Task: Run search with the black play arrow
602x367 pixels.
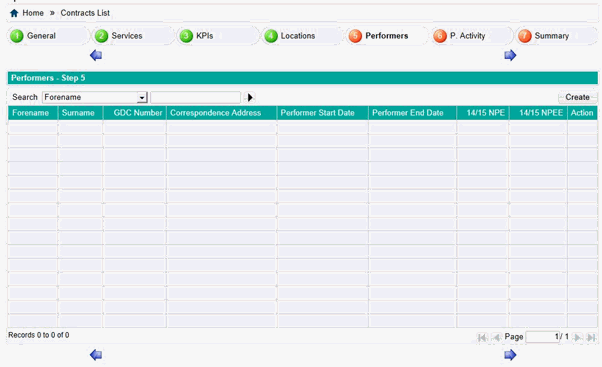Action: tap(250, 98)
